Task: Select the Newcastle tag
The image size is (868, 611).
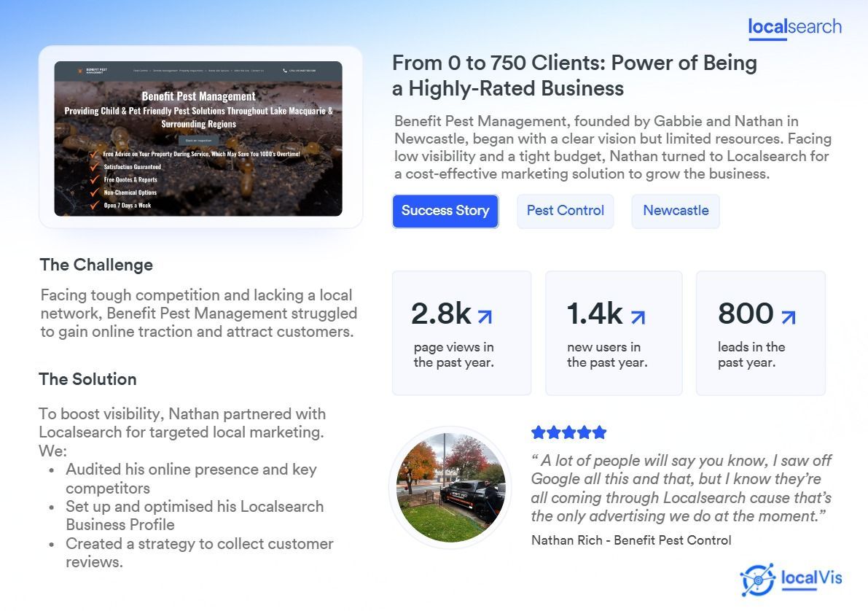Action: tap(675, 211)
